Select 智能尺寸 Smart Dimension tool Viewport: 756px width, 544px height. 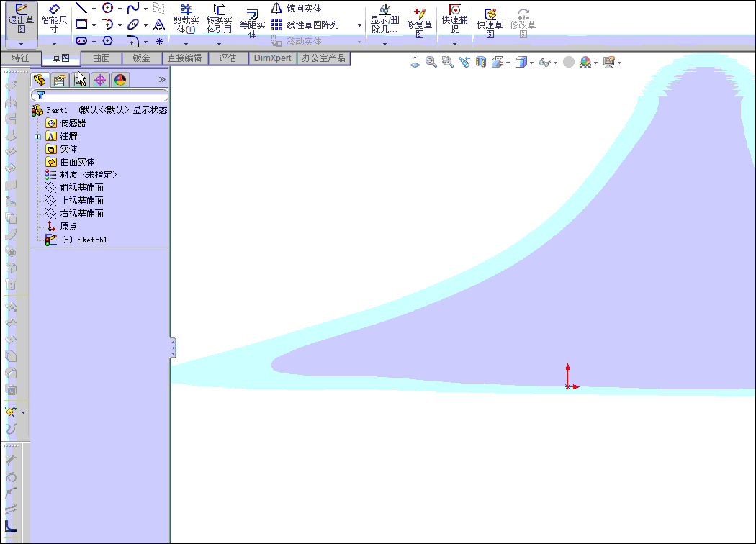click(55, 17)
